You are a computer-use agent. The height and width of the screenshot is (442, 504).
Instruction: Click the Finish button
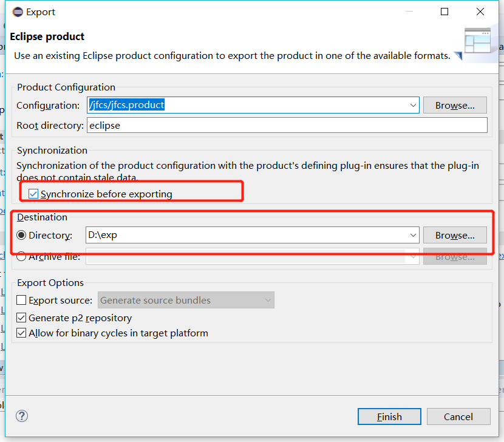[389, 416]
